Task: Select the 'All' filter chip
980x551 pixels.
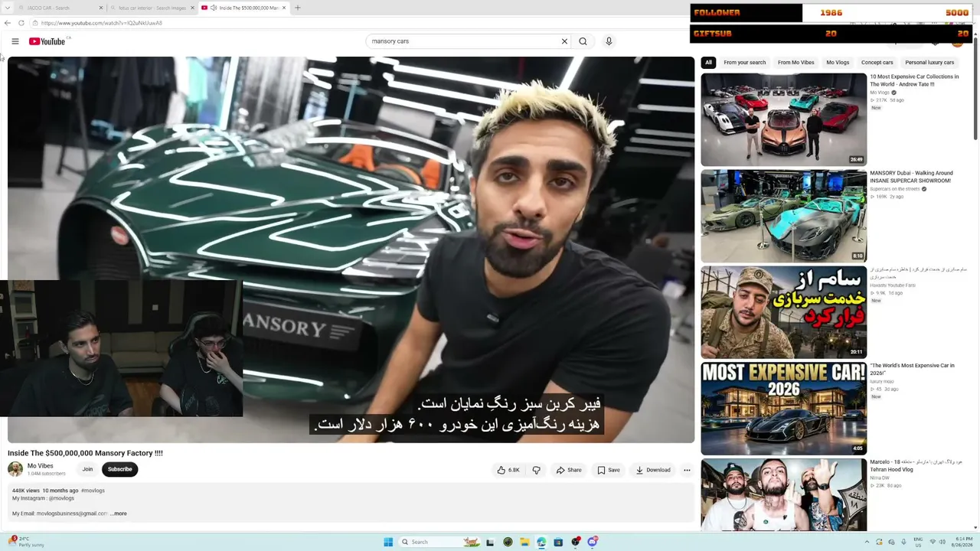Action: pyautogui.click(x=708, y=63)
